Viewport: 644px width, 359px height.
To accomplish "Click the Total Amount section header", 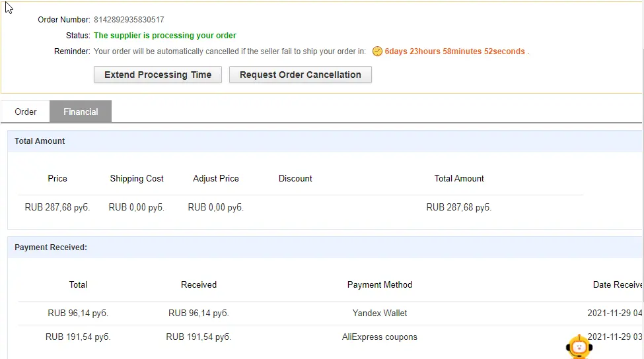I will [40, 141].
